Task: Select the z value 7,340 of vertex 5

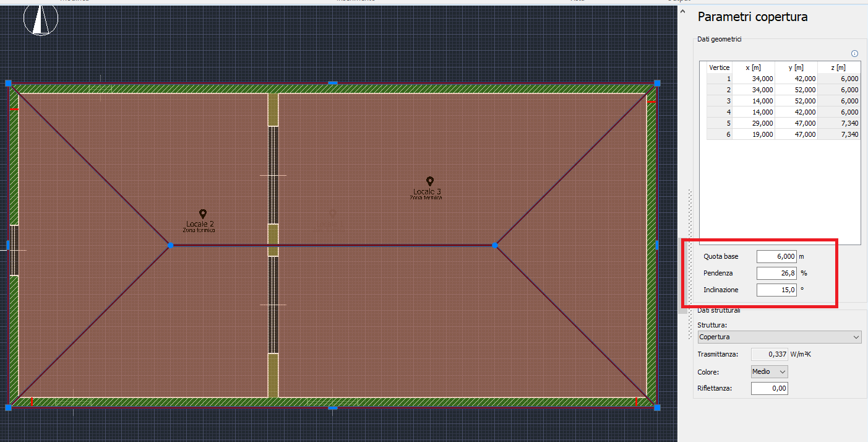Action: tap(839, 123)
